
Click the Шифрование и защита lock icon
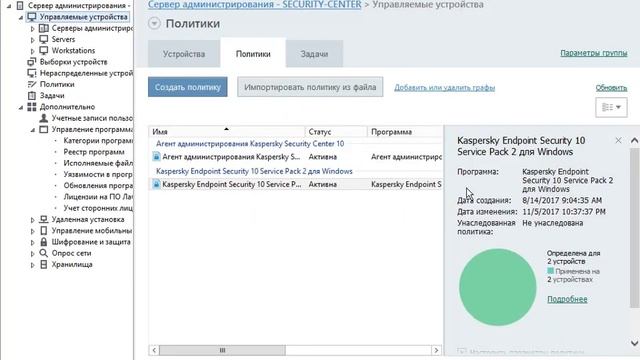(x=44, y=242)
